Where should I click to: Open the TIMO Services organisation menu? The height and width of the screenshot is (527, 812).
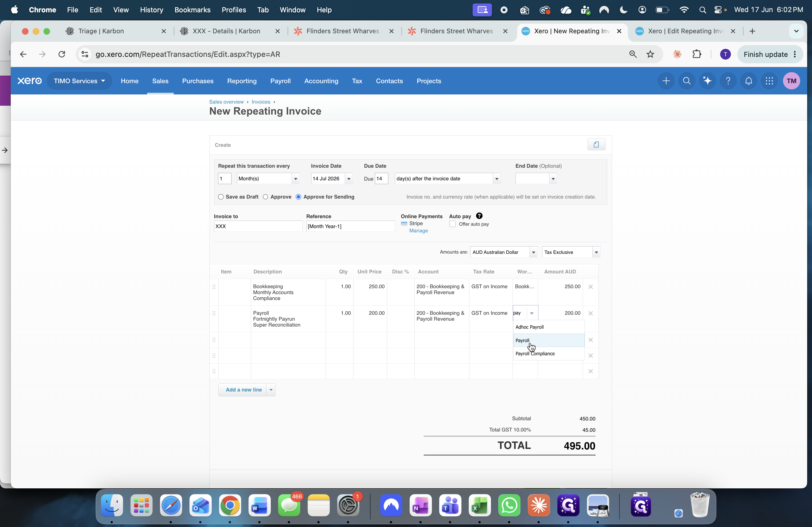79,81
